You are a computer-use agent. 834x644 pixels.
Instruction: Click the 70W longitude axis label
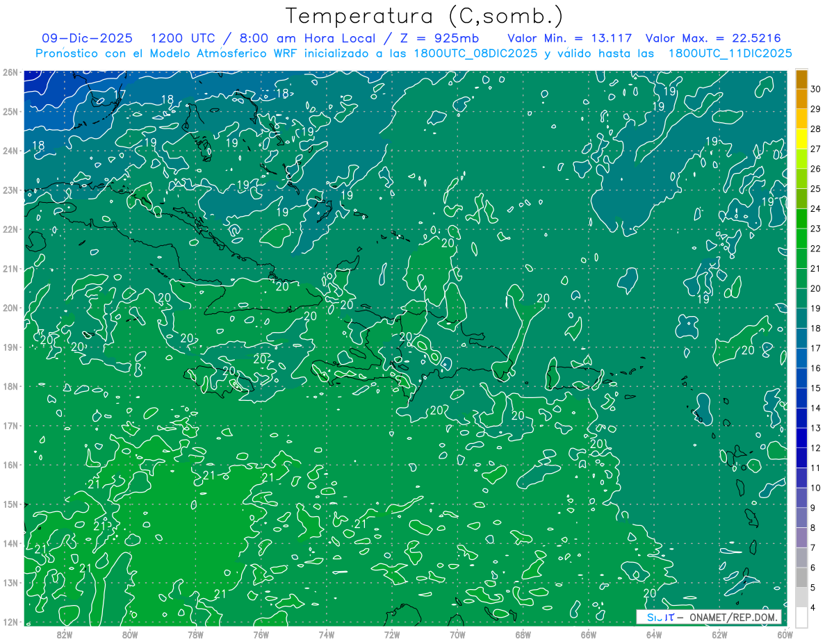coord(457,634)
